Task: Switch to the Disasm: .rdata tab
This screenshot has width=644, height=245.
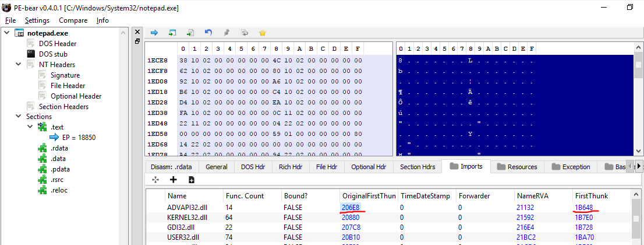Action: coord(172,167)
